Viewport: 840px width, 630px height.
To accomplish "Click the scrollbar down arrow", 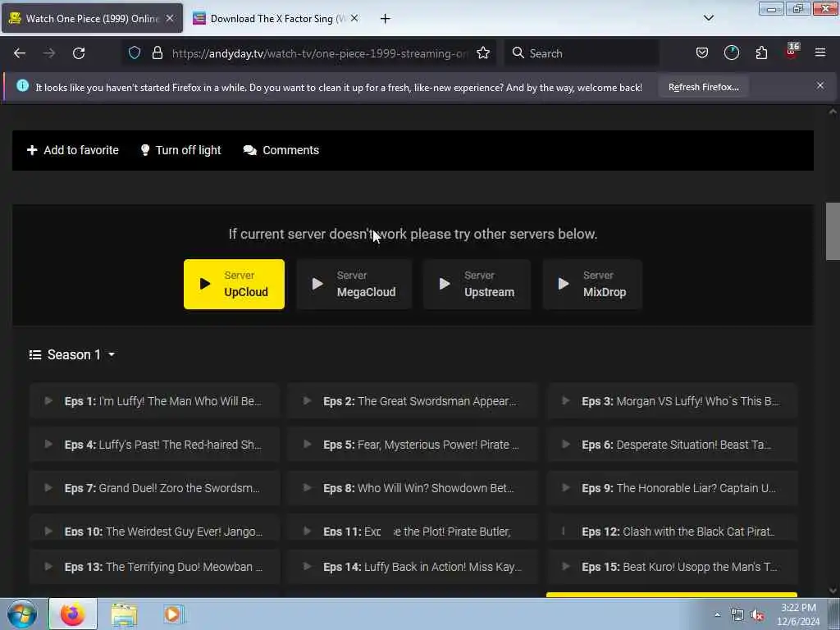I will pos(832,591).
